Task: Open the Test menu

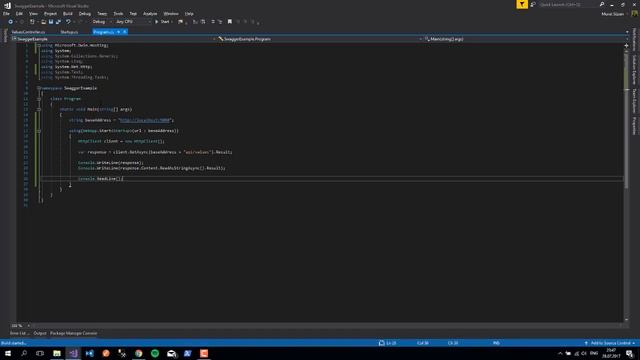Action: [x=133, y=13]
